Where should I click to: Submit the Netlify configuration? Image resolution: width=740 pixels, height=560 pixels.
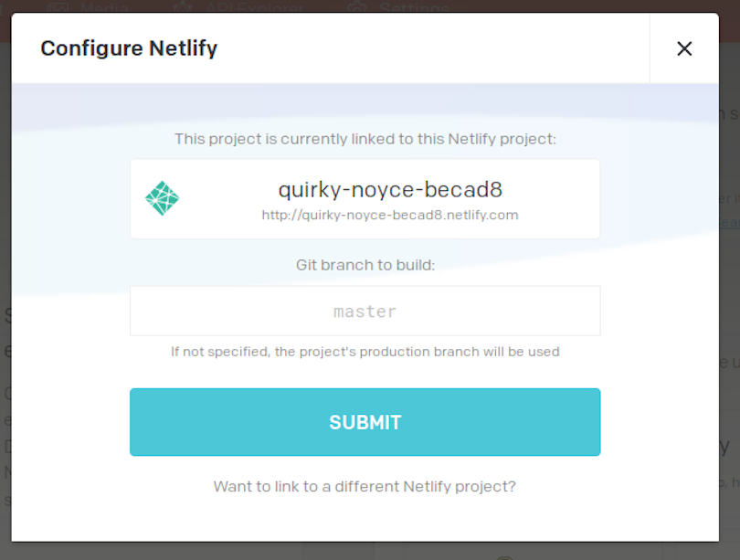365,422
